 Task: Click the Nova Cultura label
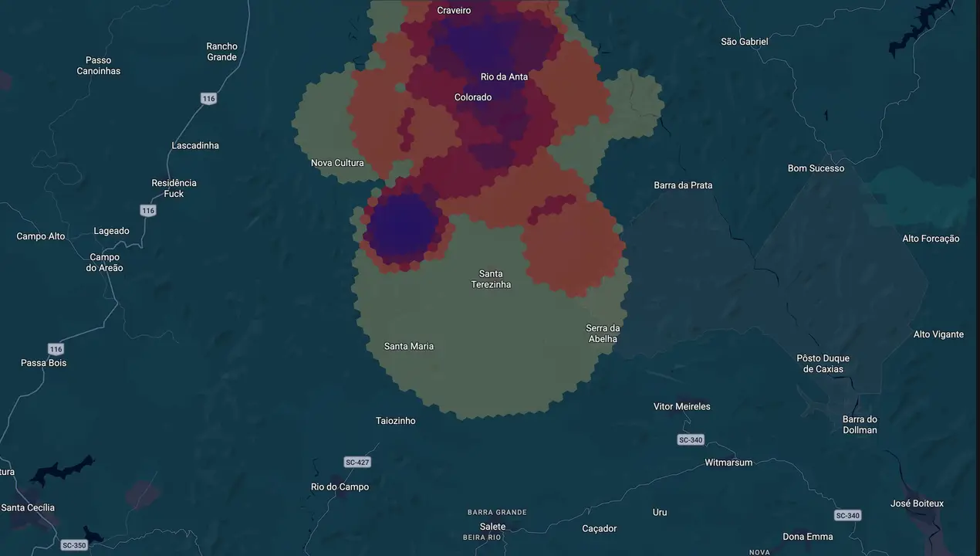(337, 163)
